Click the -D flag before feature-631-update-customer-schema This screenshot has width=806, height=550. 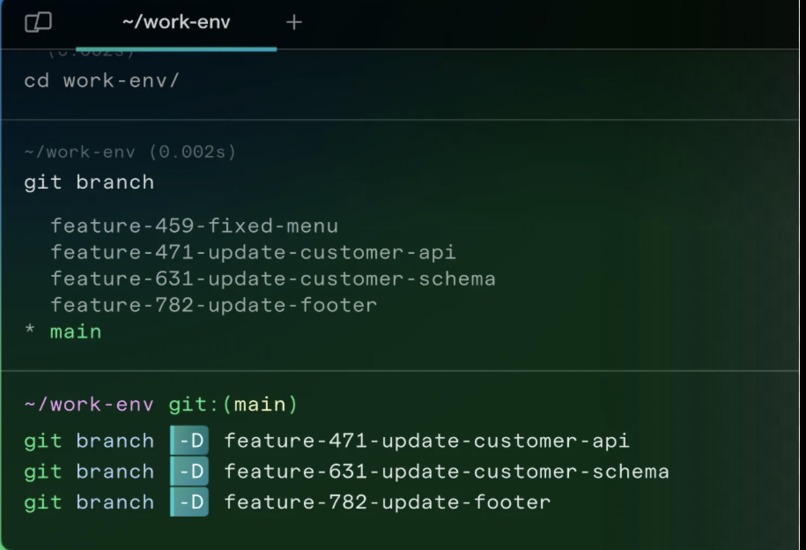tap(189, 471)
